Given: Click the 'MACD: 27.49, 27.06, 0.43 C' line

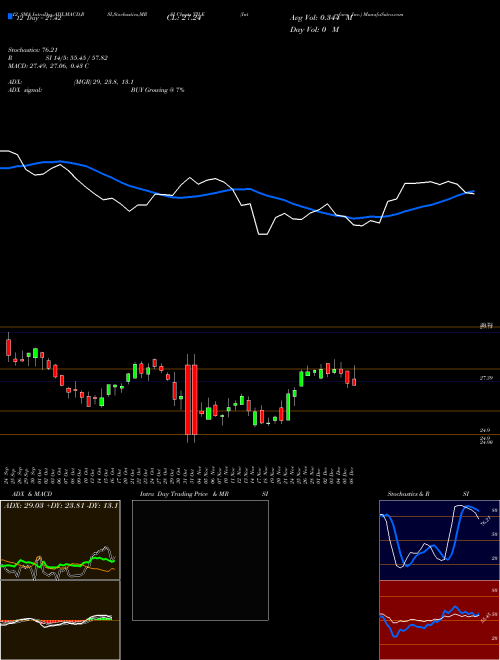Looking at the screenshot, I should (x=48, y=66).
